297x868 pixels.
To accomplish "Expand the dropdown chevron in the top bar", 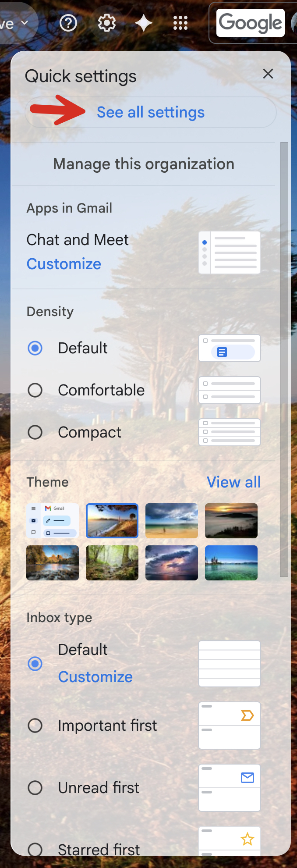I will (x=25, y=23).
